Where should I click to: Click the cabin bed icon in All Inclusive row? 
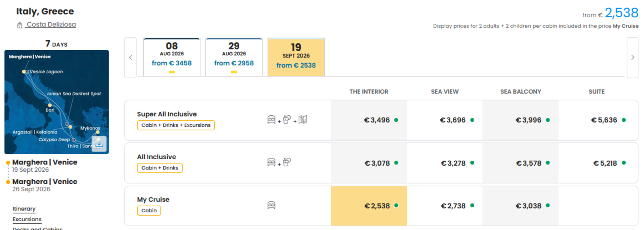click(271, 162)
